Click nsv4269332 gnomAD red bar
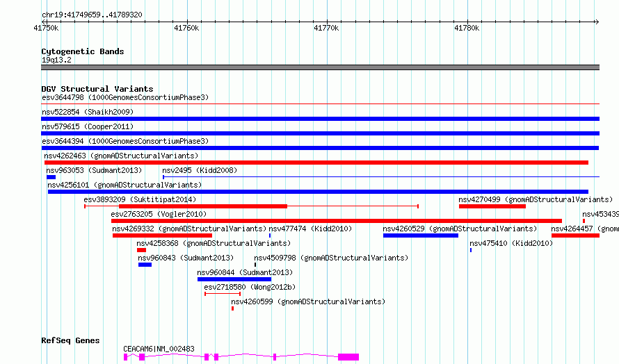 click(162, 235)
